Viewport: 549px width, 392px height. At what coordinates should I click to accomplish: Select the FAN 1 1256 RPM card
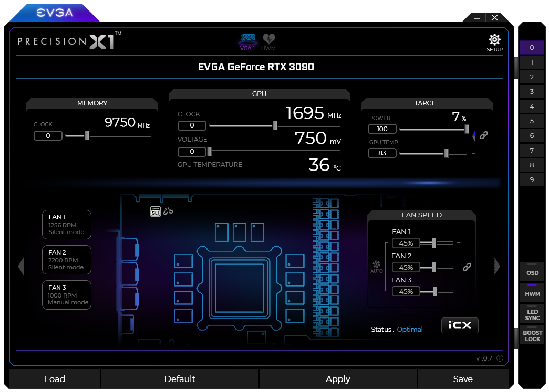67,225
